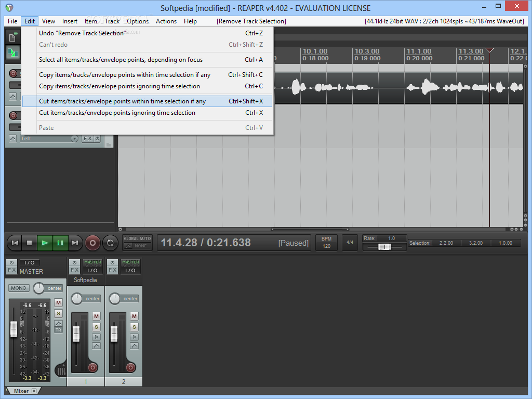Open envelope button on first track panel

[x=12, y=97]
